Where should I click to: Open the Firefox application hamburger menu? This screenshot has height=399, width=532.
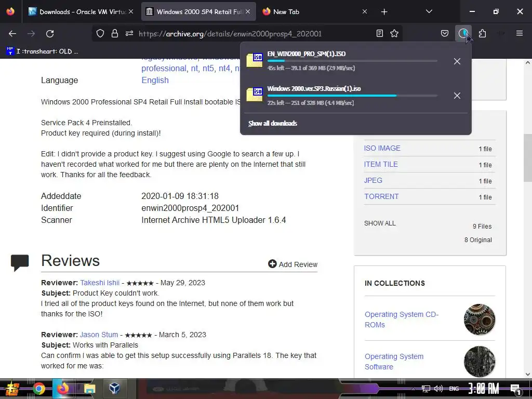[x=519, y=33]
